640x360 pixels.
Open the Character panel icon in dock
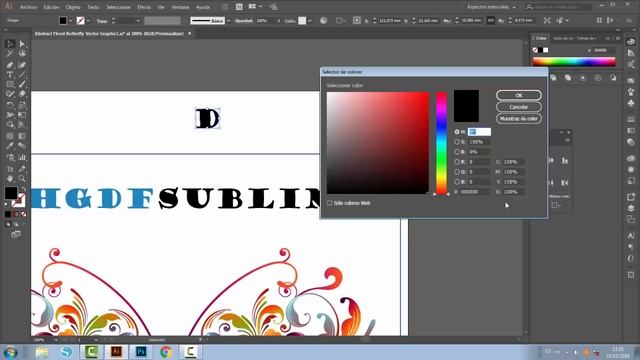coord(631,236)
